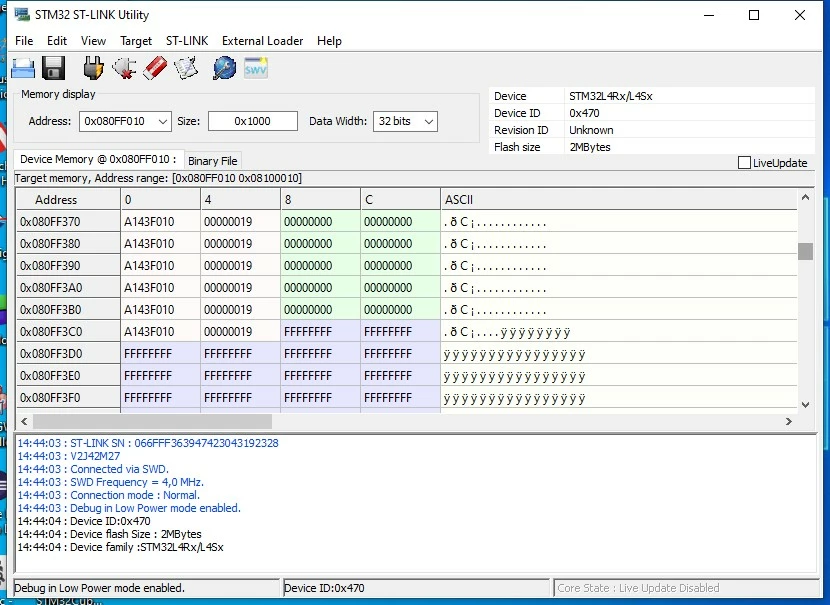Enable the LiveUpdate checkbox
830x605 pixels.
tap(744, 162)
